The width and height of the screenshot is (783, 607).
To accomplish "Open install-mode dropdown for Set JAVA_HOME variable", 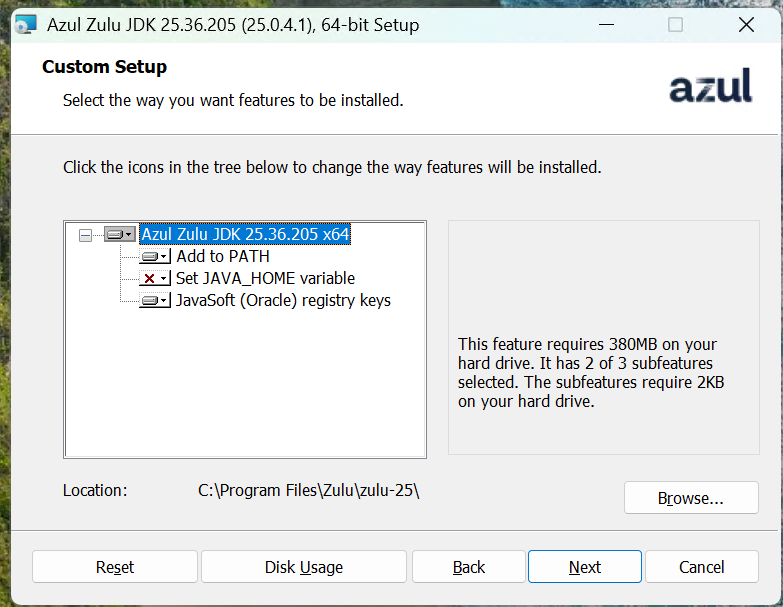I will (155, 279).
